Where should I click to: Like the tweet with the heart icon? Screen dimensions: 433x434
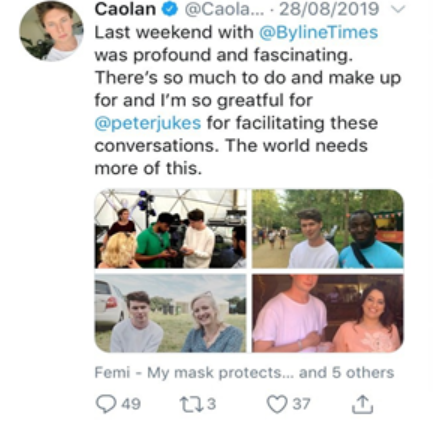coord(277,404)
